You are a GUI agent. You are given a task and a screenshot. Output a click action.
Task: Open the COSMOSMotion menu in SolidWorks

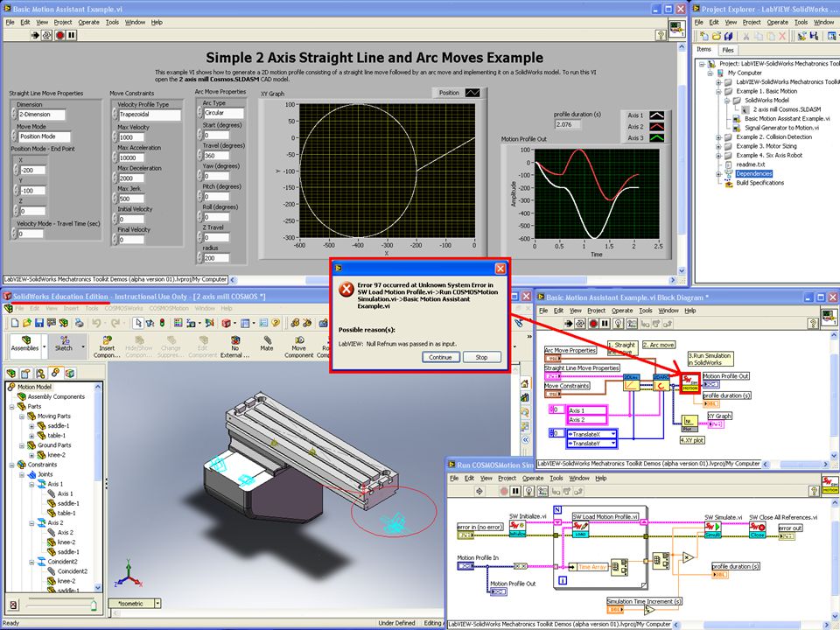169,309
